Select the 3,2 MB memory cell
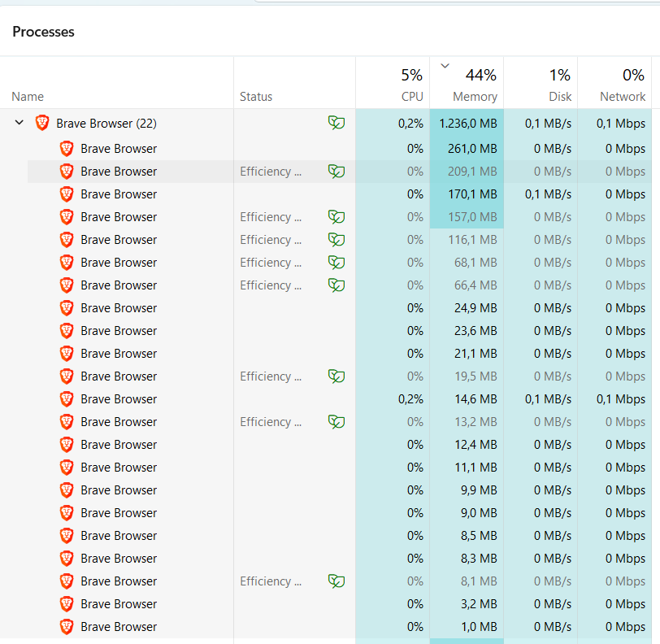The image size is (660, 644). tap(467, 604)
